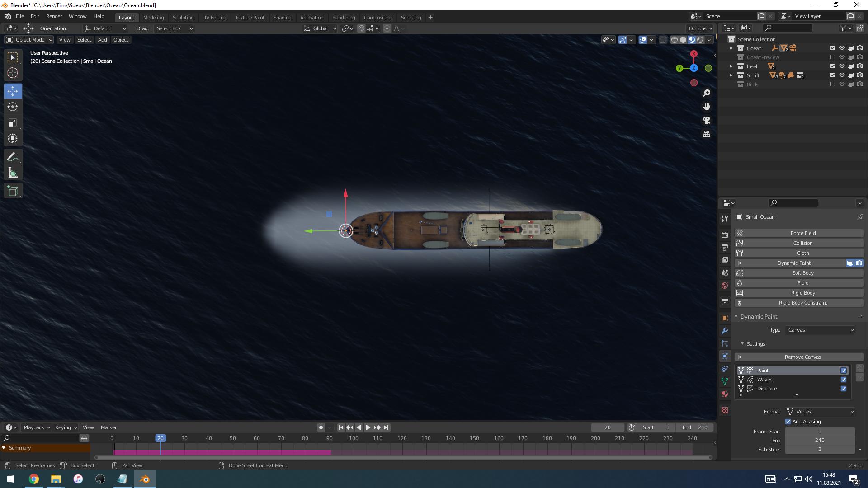
Task: Open the Render properties tab
Action: coord(725,235)
